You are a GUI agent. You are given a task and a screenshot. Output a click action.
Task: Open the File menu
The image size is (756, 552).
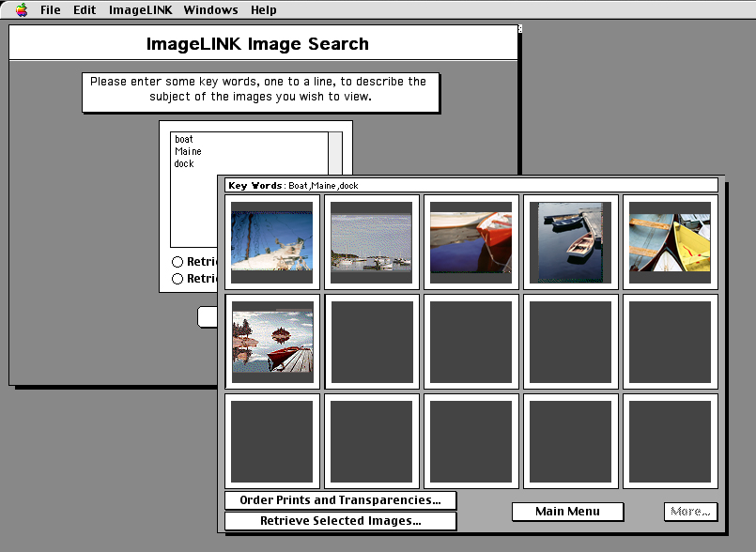(51, 10)
